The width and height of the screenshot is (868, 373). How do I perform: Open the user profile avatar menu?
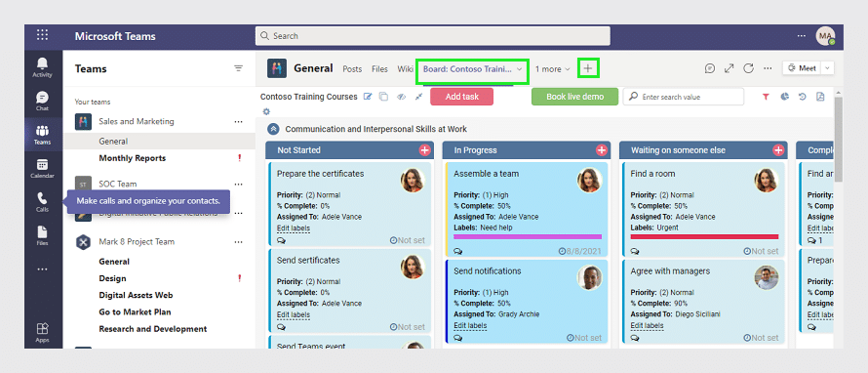(x=825, y=36)
